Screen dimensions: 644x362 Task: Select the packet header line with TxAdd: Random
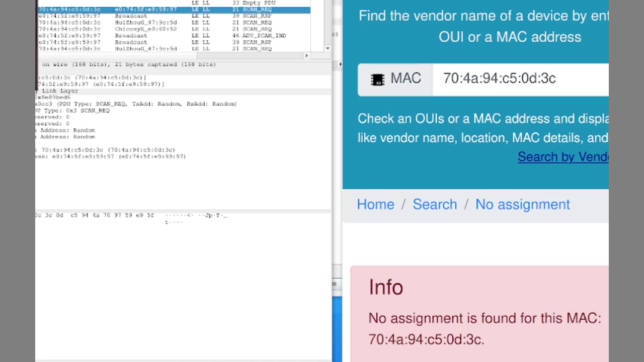136,104
